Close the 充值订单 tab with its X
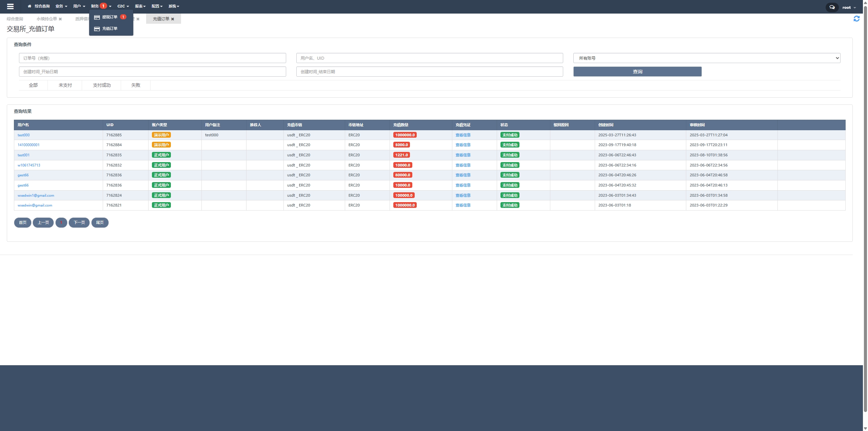868x431 pixels. pyautogui.click(x=173, y=19)
